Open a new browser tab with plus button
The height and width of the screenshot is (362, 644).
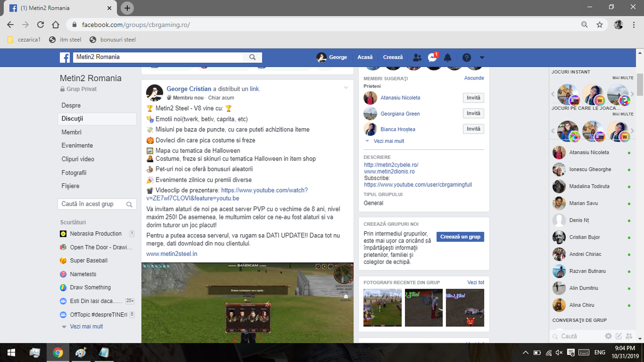click(127, 8)
